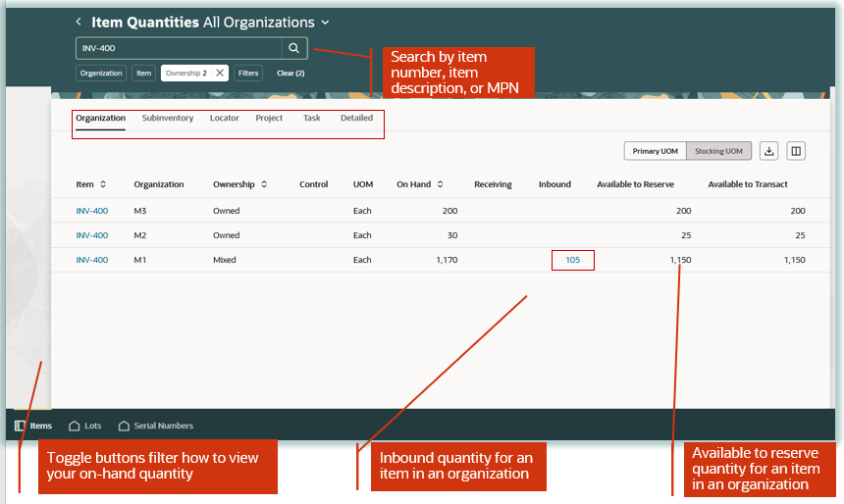
Task: Sort by the Ownership column arrows
Action: tap(264, 184)
